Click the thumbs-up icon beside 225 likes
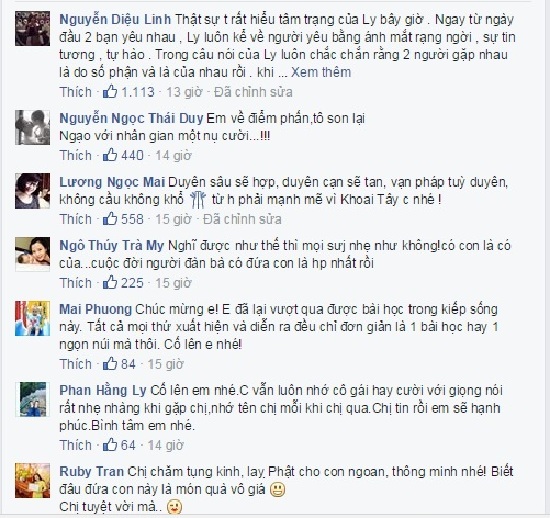Viewport: 550px width, 518px height. pos(110,282)
